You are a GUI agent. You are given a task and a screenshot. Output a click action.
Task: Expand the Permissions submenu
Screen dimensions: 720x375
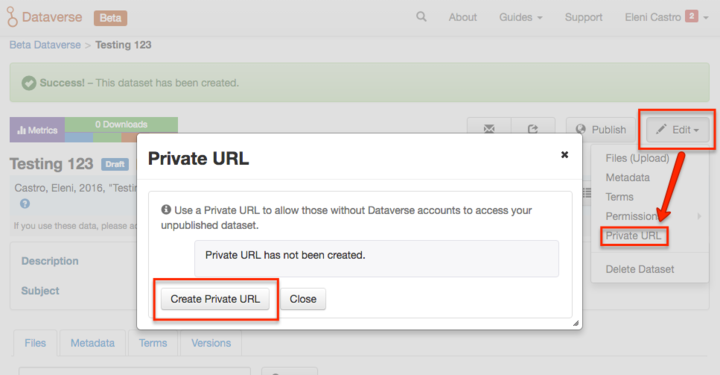650,216
